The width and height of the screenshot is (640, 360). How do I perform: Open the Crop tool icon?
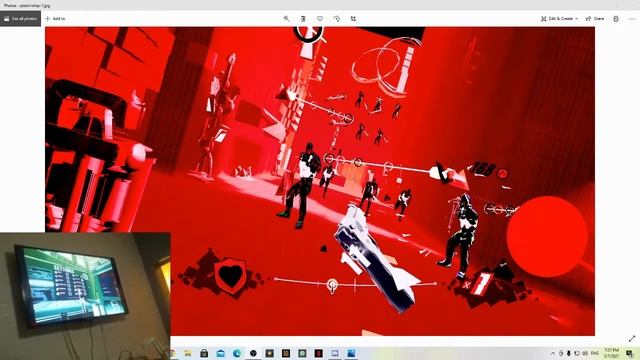[353, 19]
